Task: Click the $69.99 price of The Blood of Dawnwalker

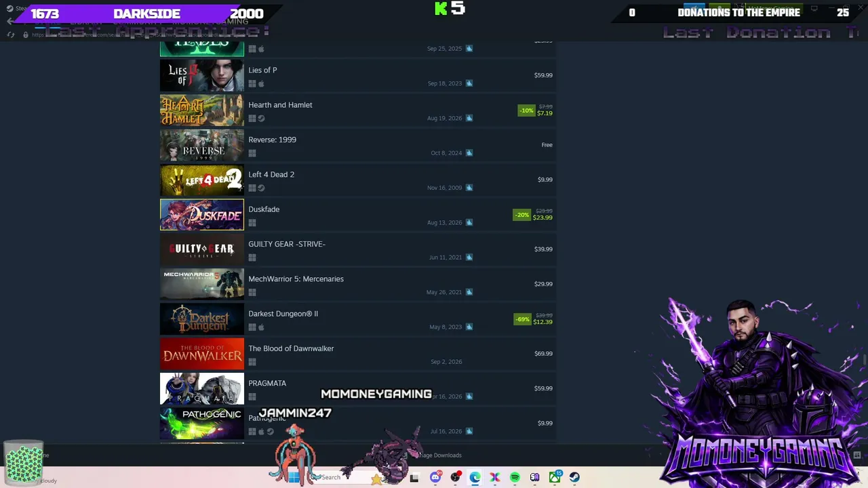Action: 543,354
